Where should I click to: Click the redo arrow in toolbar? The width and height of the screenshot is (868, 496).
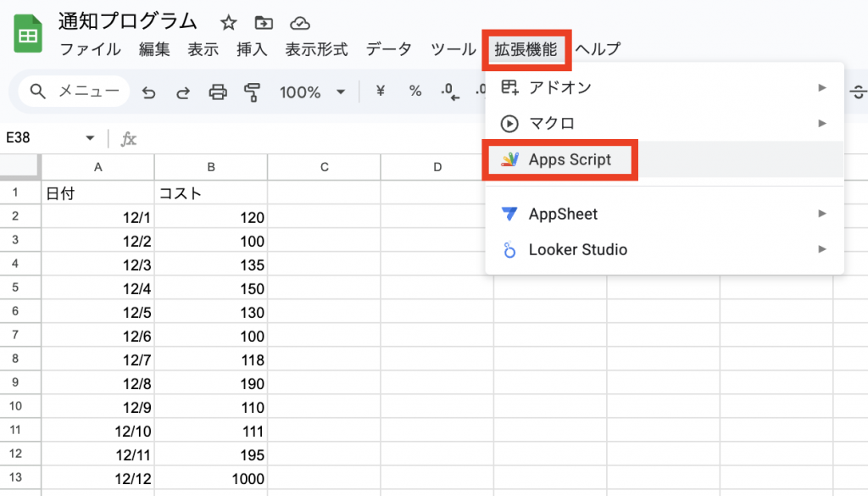(x=183, y=92)
